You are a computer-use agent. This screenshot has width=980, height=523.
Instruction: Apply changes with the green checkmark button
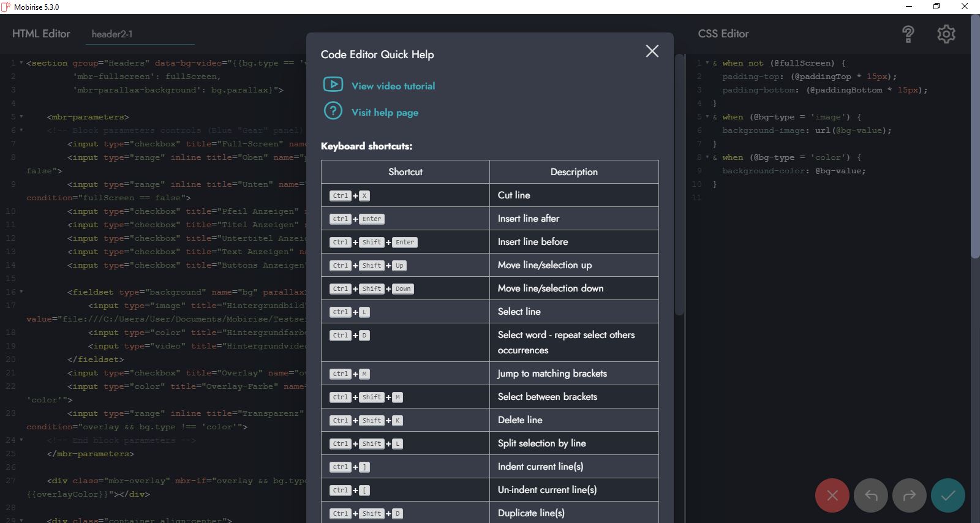[x=948, y=495]
